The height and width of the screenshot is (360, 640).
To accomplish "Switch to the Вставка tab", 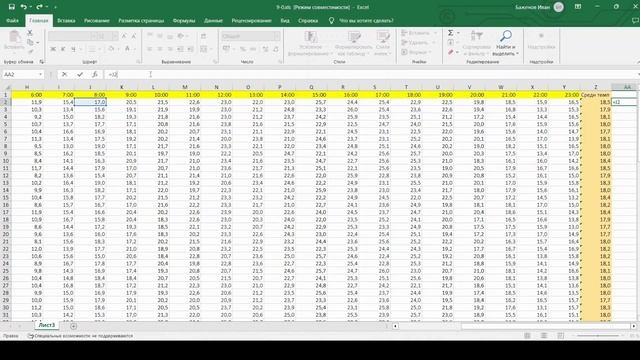I will 66,20.
